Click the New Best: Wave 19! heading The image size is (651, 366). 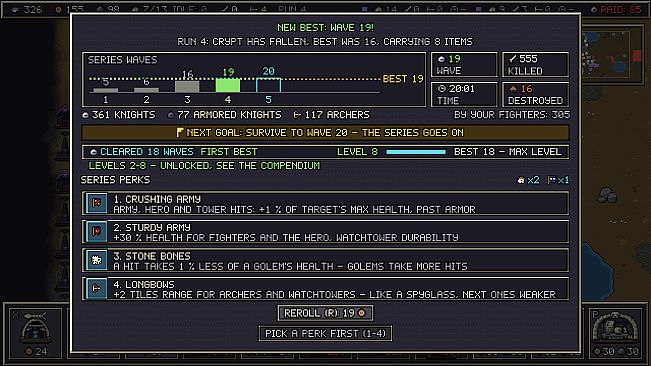(326, 27)
